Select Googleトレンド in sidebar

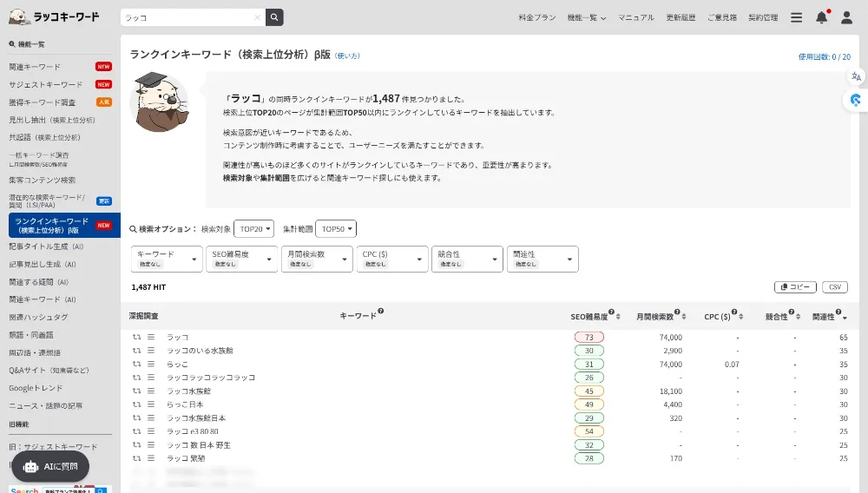[36, 388]
